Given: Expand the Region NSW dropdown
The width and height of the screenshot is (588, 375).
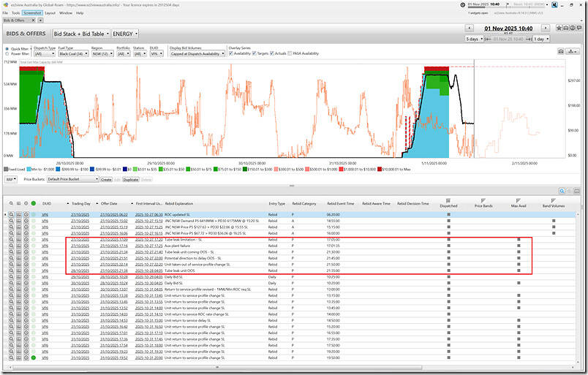Looking at the screenshot, I should (102, 54).
